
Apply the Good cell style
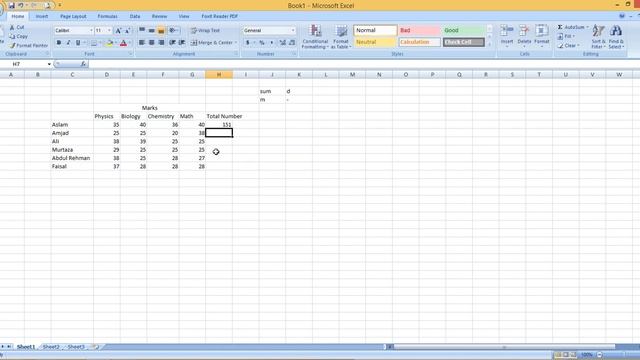pyautogui.click(x=463, y=30)
